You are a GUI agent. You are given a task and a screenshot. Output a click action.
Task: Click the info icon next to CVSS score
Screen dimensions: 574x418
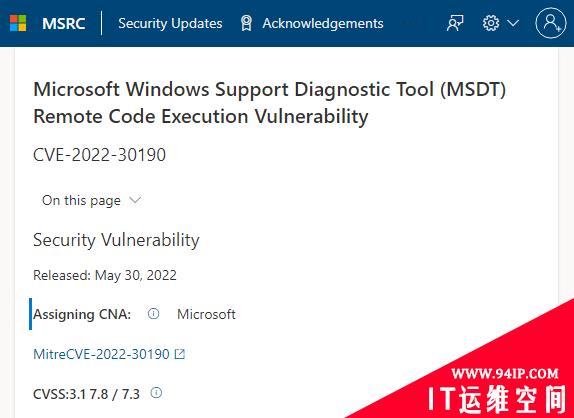[x=156, y=393]
